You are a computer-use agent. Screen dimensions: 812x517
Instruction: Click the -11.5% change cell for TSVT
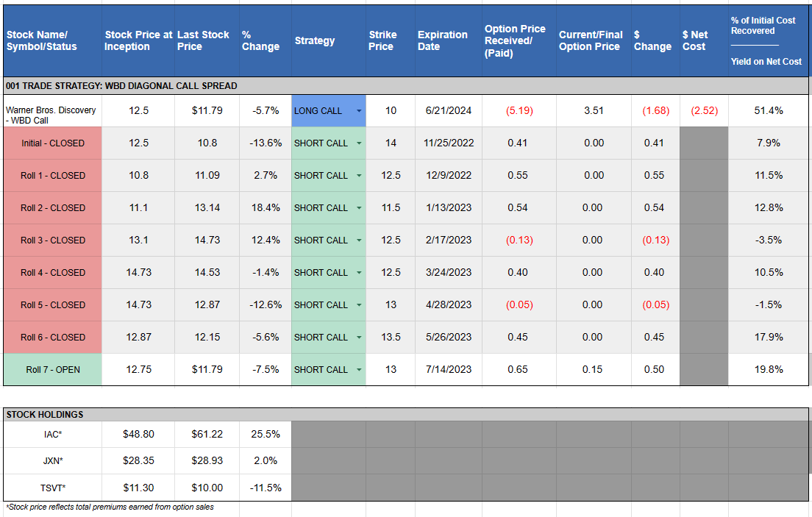click(x=266, y=488)
